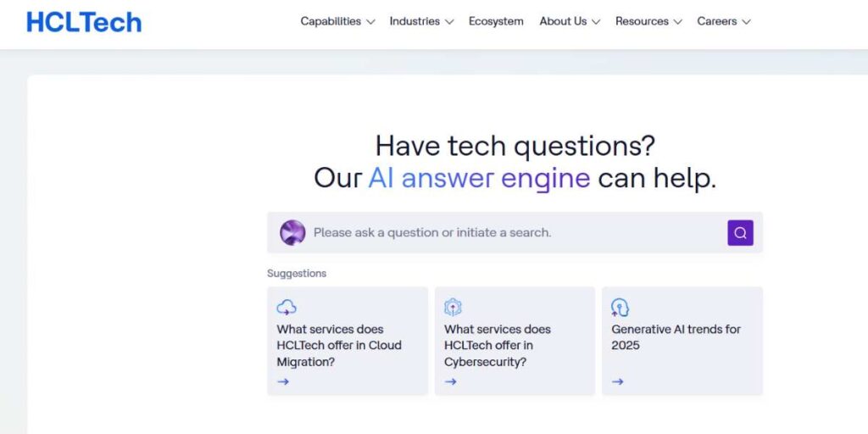Expand the Careers dropdown chevron
This screenshot has height=434, width=868.
coord(746,22)
